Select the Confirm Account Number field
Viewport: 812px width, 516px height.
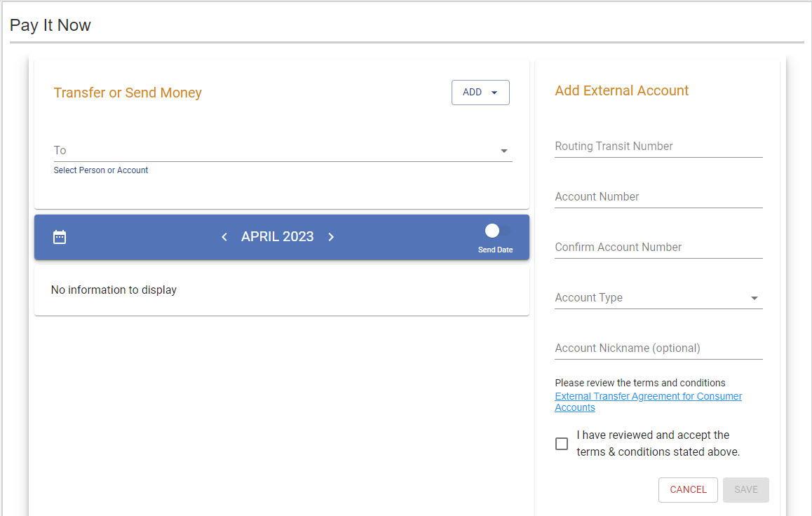[658, 247]
